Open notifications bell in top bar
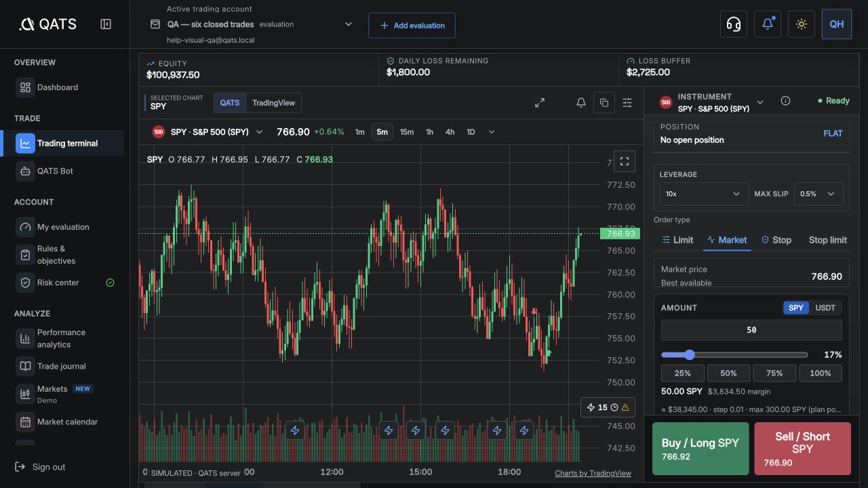This screenshot has width=868, height=488. pos(768,24)
